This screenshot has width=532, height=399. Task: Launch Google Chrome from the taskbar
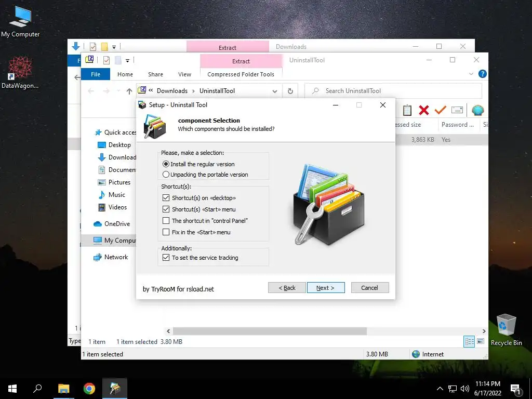tap(89, 389)
